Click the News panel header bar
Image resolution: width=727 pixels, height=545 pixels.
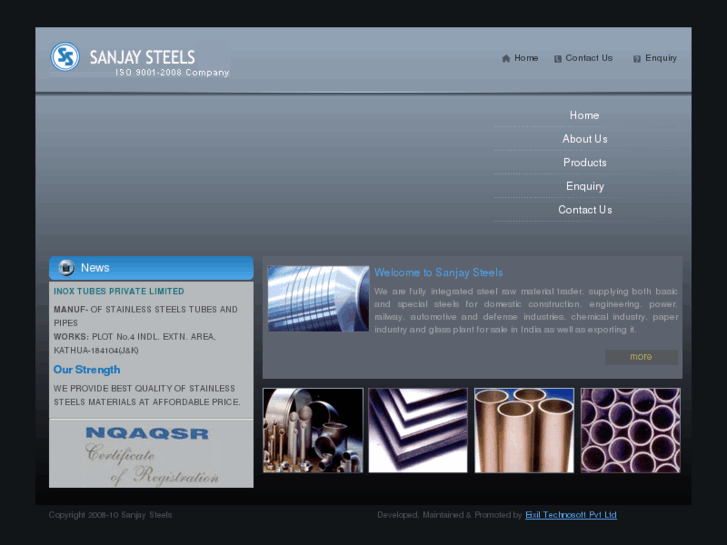point(151,268)
